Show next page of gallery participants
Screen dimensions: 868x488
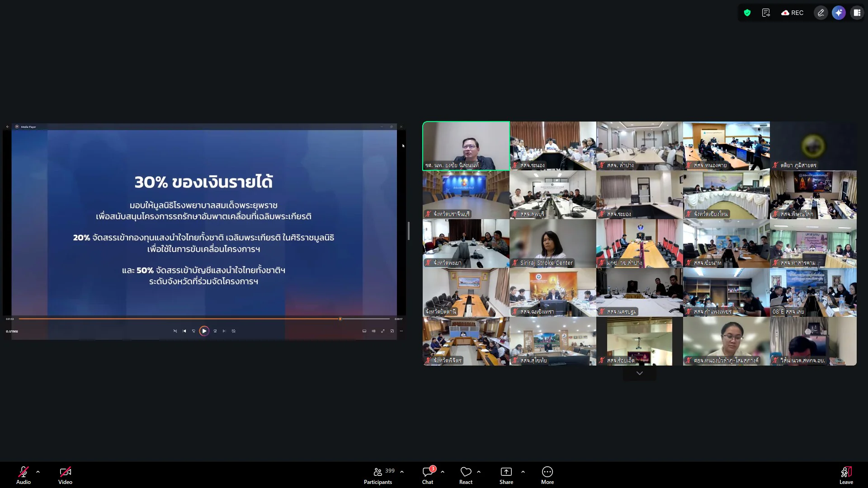[640, 373]
